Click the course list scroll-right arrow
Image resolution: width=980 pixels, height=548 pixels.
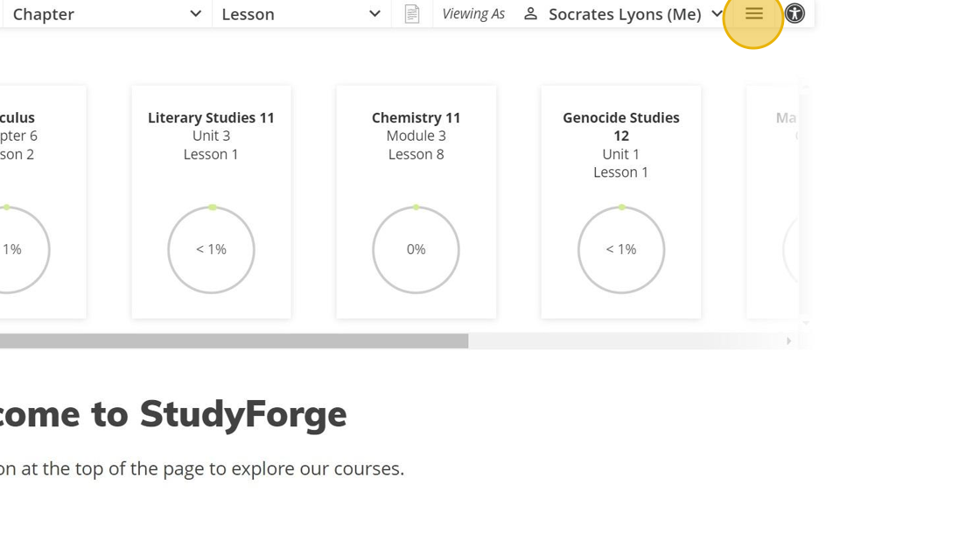coord(788,341)
